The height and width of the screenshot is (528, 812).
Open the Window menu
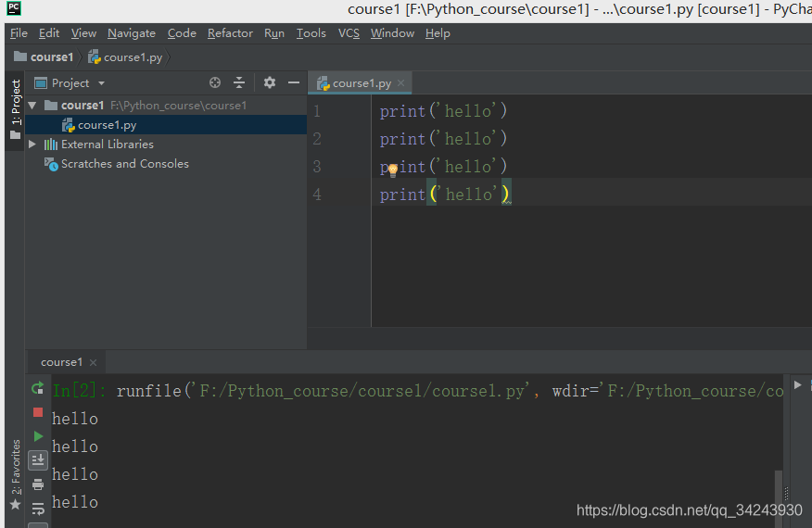(392, 33)
